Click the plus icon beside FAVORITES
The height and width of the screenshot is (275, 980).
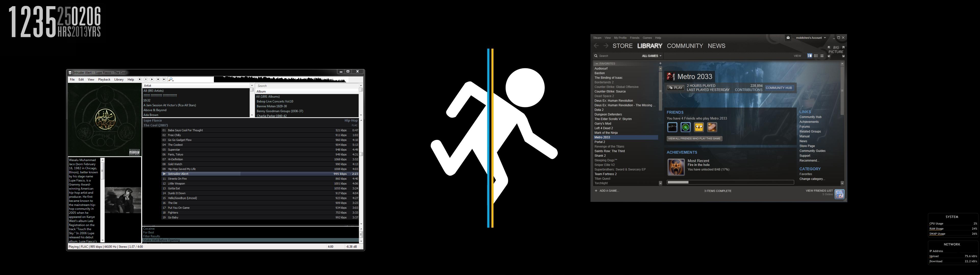pyautogui.click(x=660, y=63)
